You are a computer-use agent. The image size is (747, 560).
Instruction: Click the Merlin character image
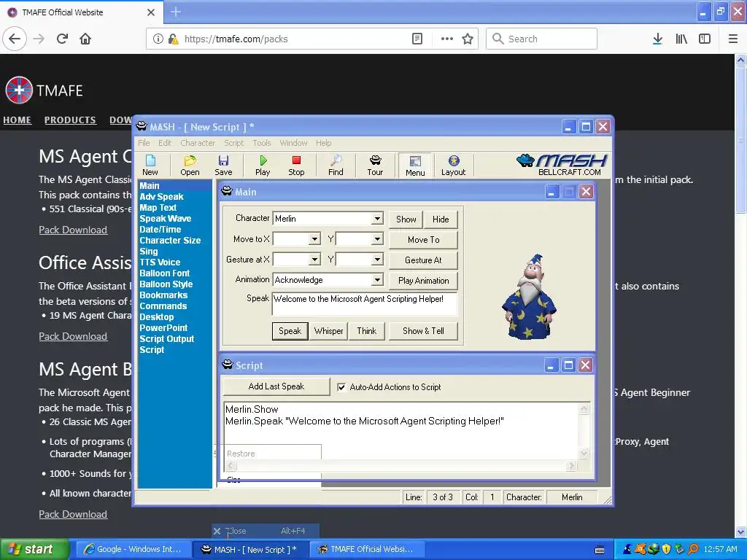(x=530, y=297)
